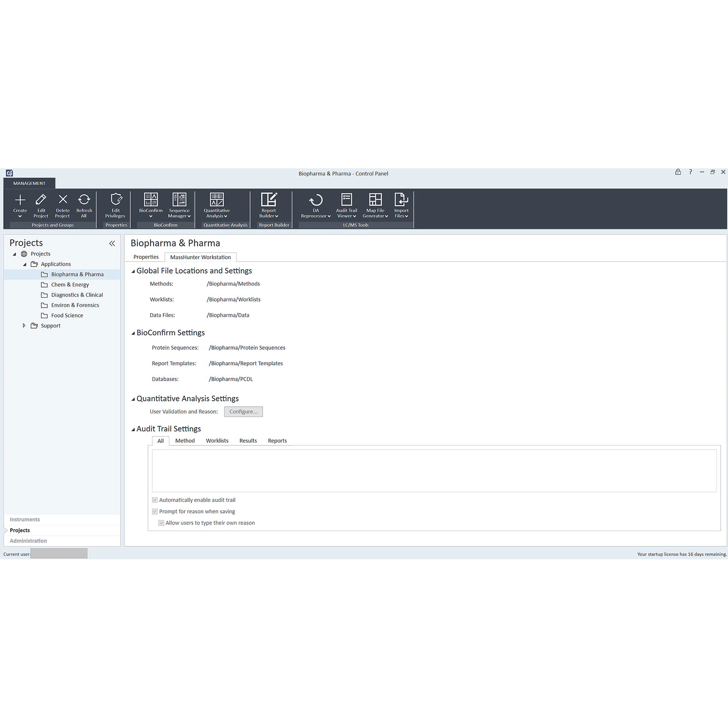Open the DA Reprocessor tool
The width and height of the screenshot is (728, 728).
pyautogui.click(x=316, y=200)
